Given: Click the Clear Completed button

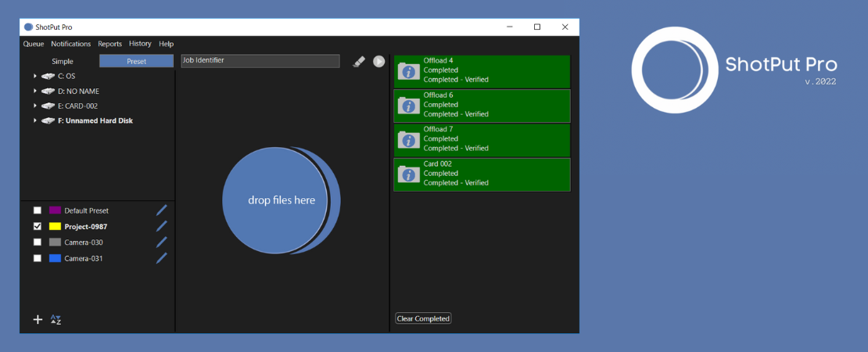Looking at the screenshot, I should pyautogui.click(x=423, y=318).
